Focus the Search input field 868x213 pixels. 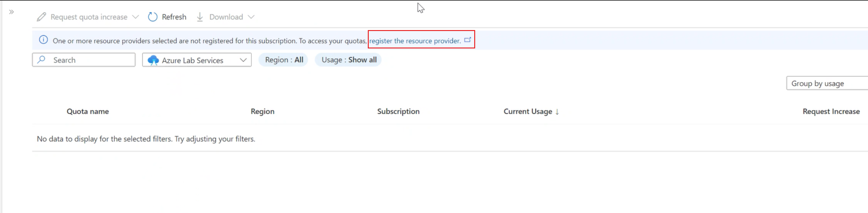tap(84, 60)
